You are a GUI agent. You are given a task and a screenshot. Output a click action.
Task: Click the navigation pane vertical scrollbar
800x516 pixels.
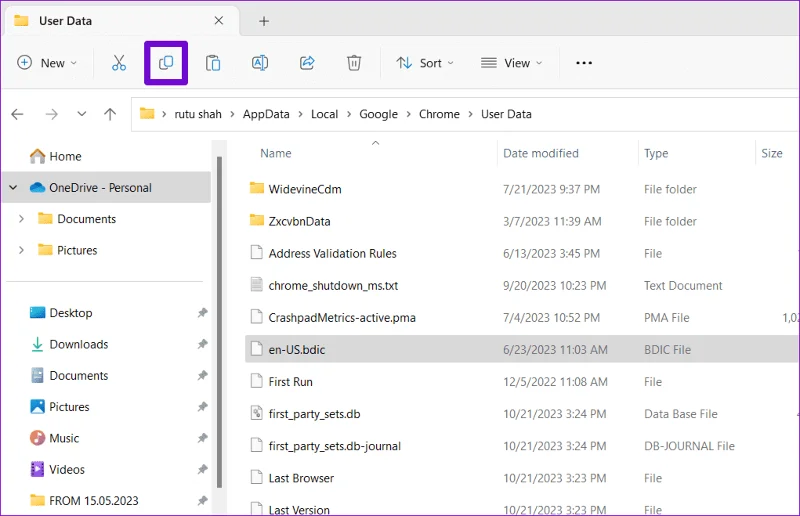coord(219,322)
